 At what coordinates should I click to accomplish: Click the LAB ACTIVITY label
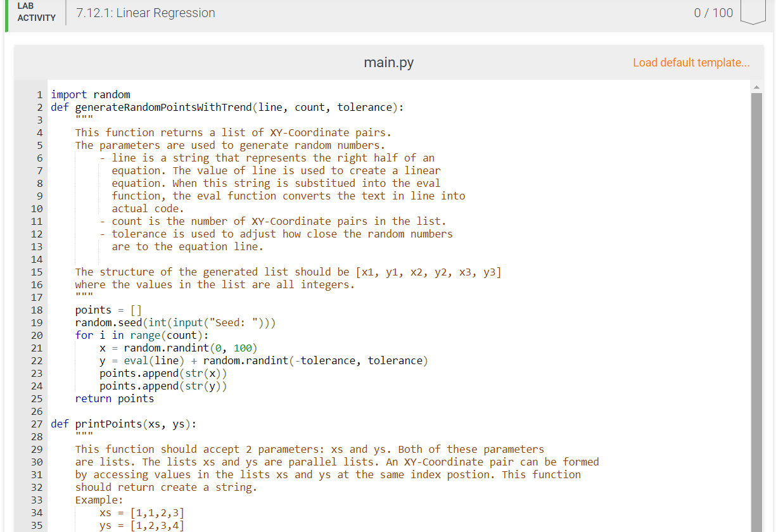[x=36, y=14]
